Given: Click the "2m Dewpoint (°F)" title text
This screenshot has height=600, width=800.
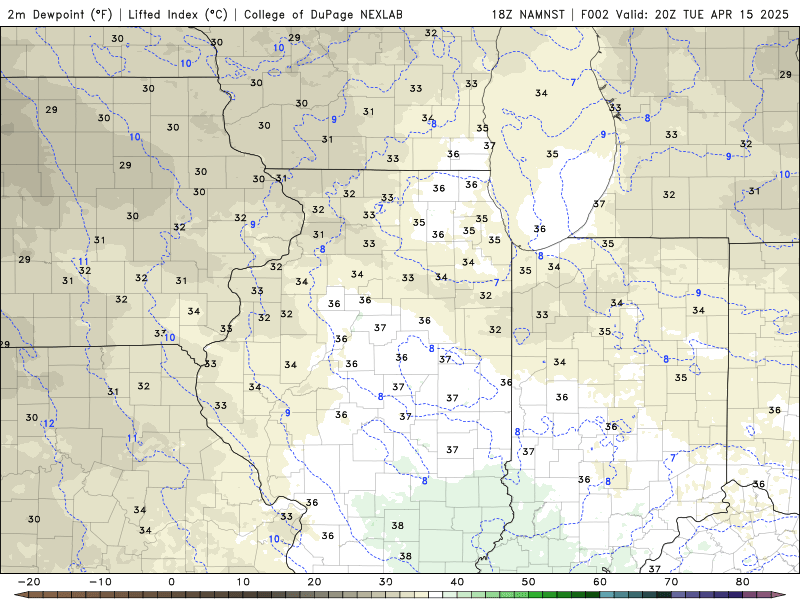Looking at the screenshot, I should 60,14.
